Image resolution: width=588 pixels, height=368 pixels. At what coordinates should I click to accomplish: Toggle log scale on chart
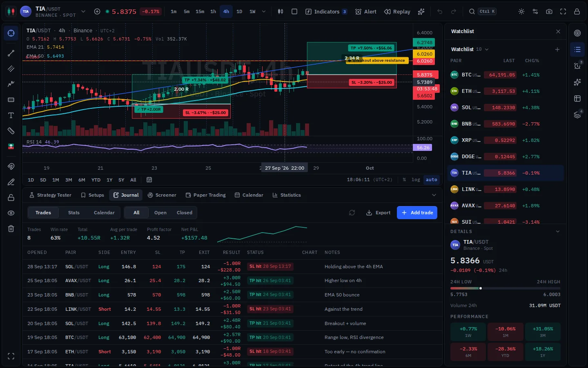pos(416,180)
